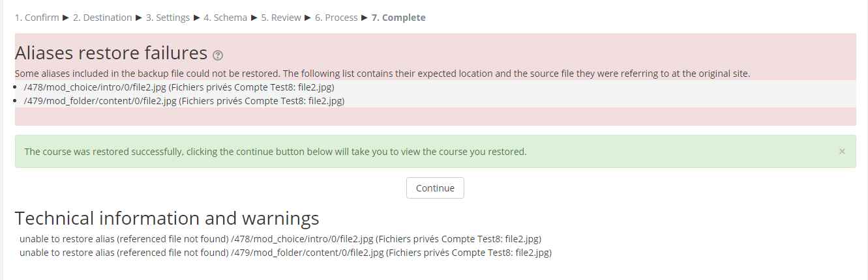Click the arrow after 4. Schema
Image resolution: width=868 pixels, height=280 pixels.
(254, 18)
